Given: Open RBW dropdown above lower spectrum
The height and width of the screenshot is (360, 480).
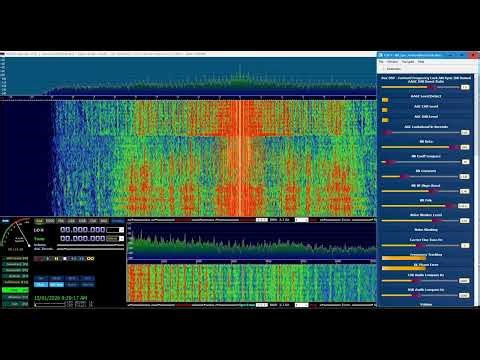Looking at the screenshot, I should (302, 220).
